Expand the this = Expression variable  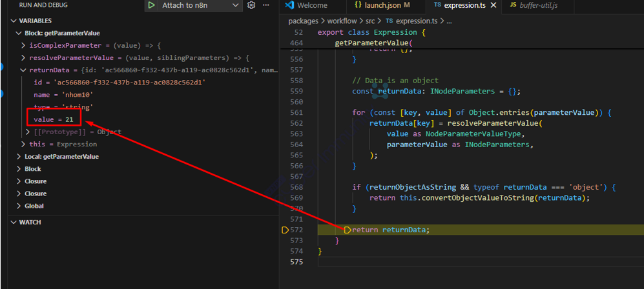tap(23, 144)
